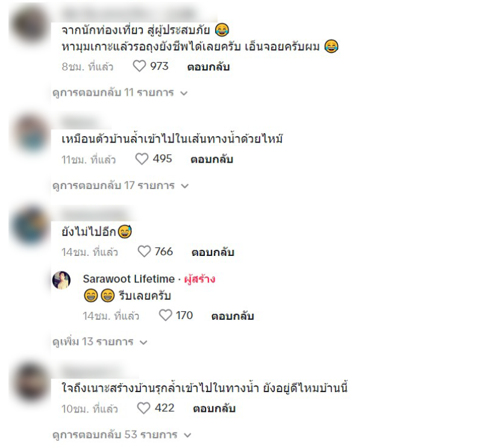Open avatar beside the 495-like comment

[32, 133]
